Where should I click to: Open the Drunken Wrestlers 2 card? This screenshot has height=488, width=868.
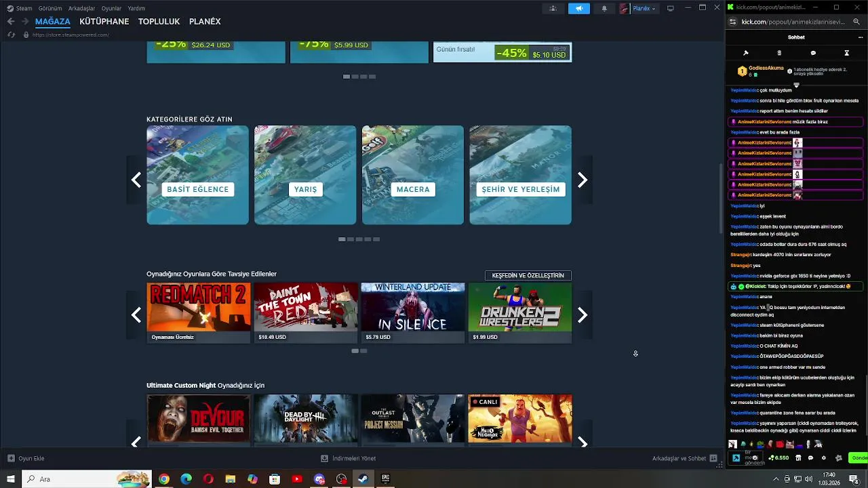tap(520, 313)
